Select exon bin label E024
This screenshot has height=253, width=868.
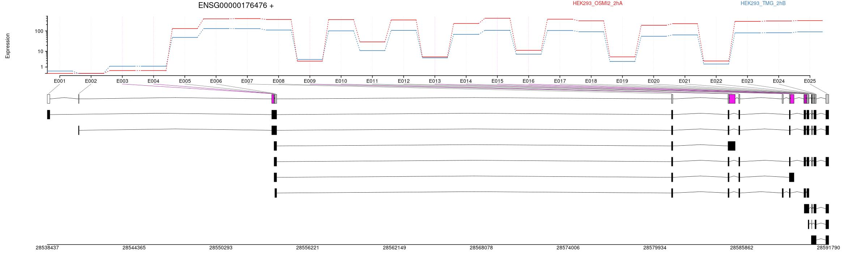point(779,81)
